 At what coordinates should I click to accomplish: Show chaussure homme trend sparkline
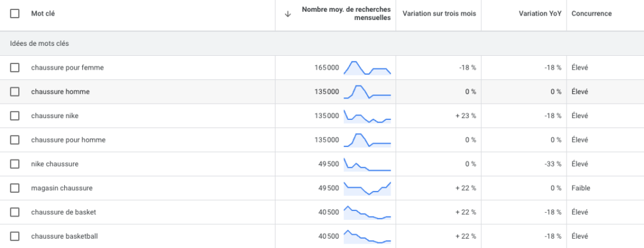coord(367,92)
